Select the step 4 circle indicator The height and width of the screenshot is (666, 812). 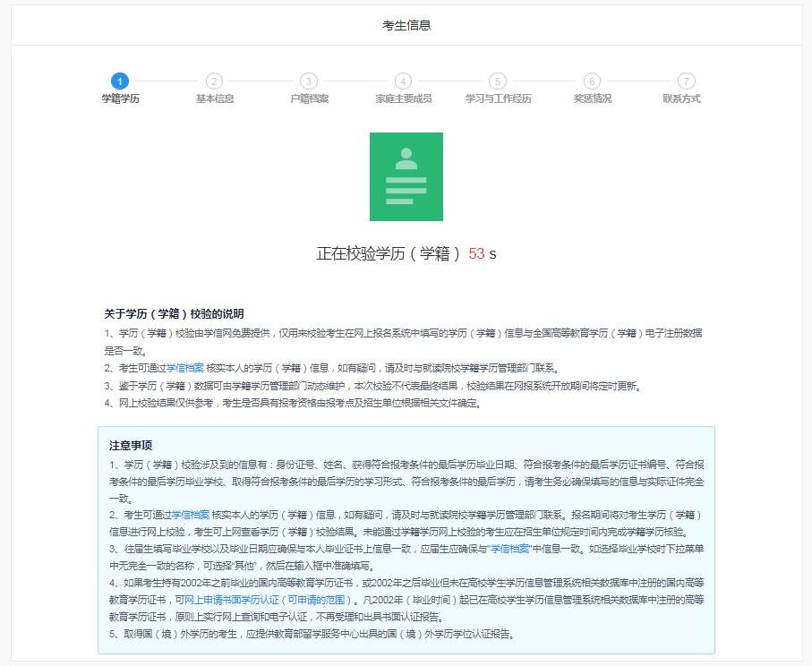tap(403, 81)
